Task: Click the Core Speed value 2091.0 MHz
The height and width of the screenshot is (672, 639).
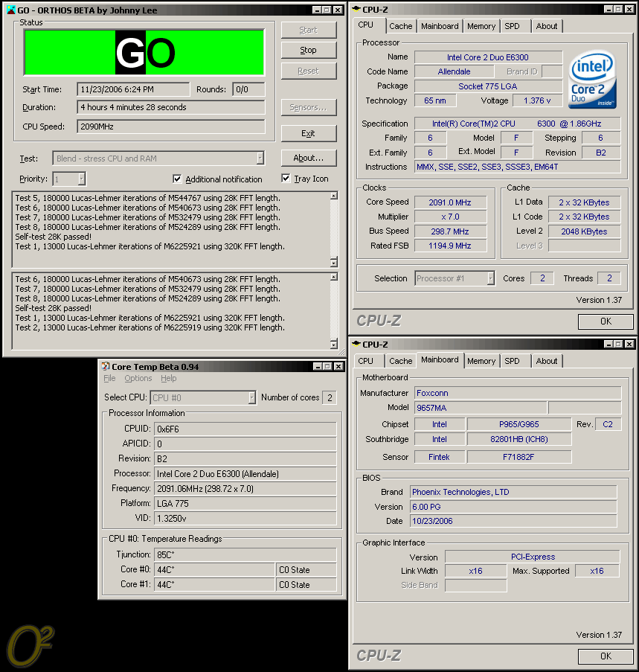Action: click(450, 202)
